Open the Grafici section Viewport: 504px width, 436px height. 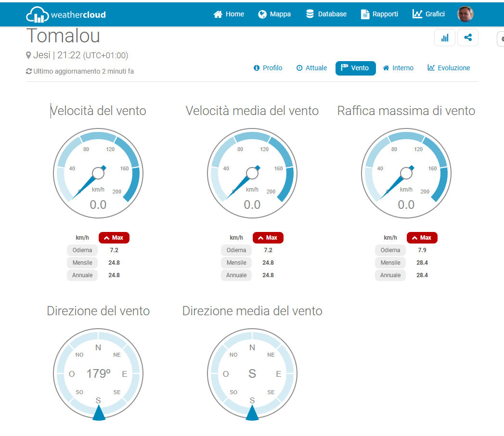tap(428, 14)
